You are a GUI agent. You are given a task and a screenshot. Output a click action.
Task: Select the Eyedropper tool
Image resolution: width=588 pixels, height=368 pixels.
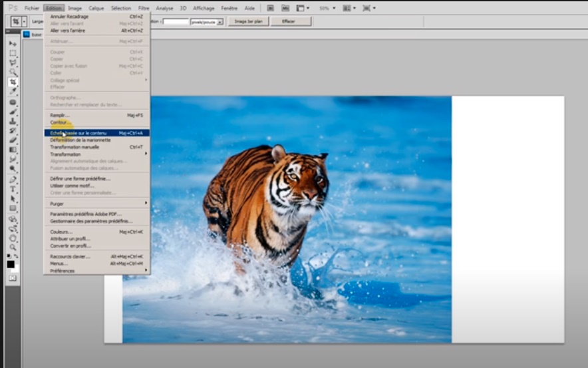[13, 91]
